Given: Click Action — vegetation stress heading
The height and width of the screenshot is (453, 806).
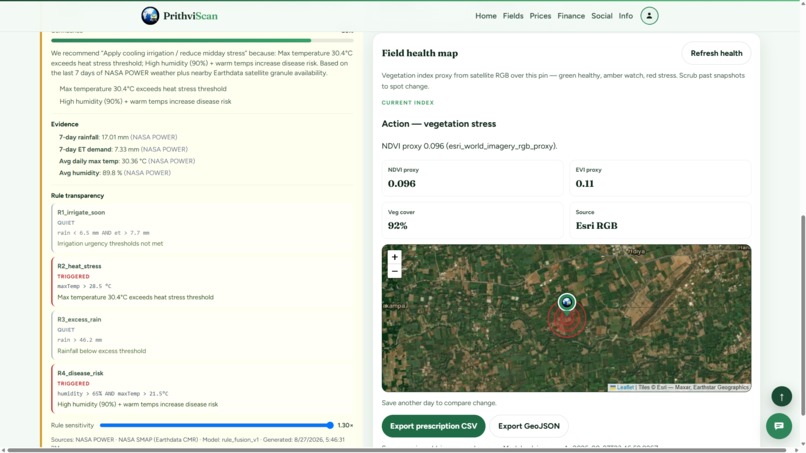Looking at the screenshot, I should pos(438,124).
